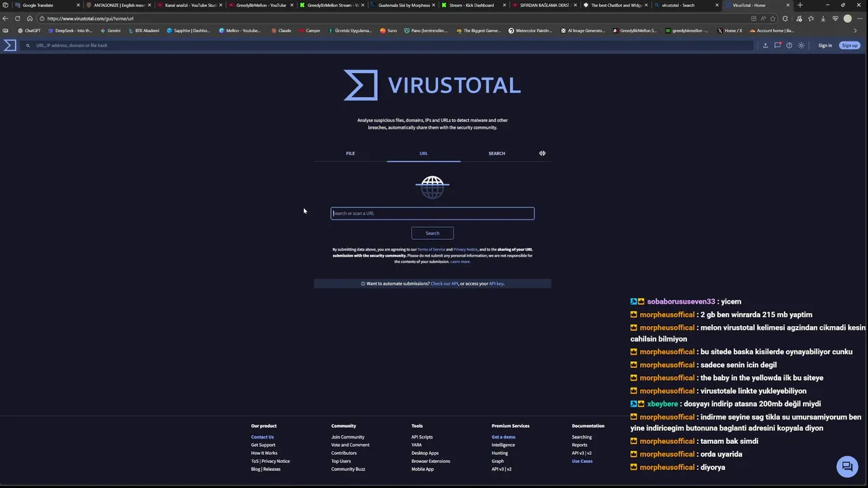Viewport: 868px width, 488px height.
Task: Switch to the SEARCH tab
Action: 496,153
